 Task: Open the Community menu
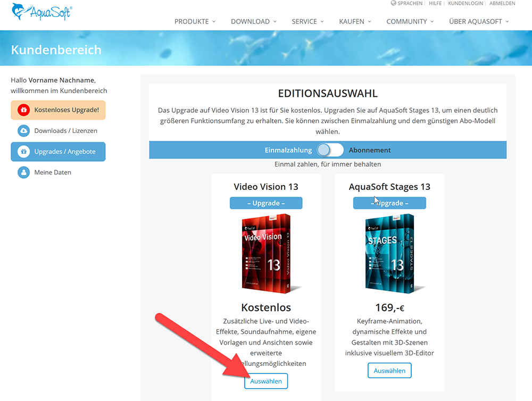point(410,21)
